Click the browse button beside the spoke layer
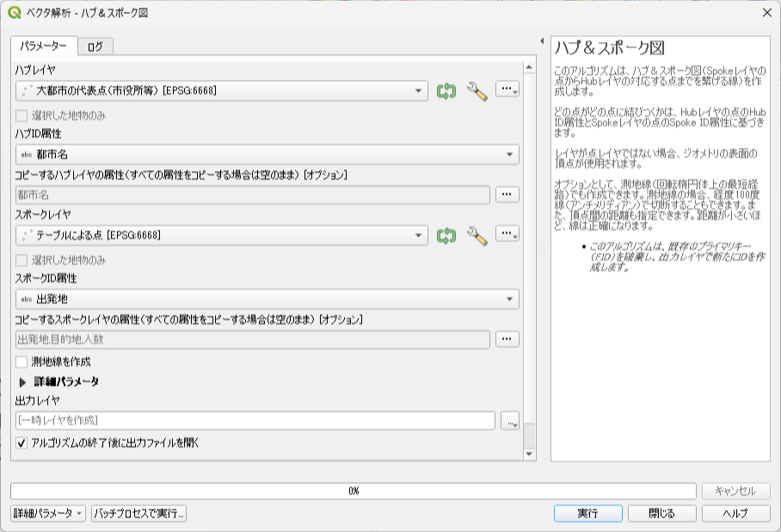781x532 pixels. point(507,234)
